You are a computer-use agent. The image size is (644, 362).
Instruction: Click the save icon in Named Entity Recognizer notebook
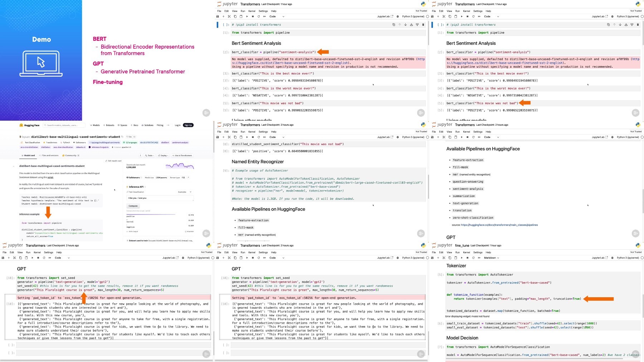coord(218,137)
